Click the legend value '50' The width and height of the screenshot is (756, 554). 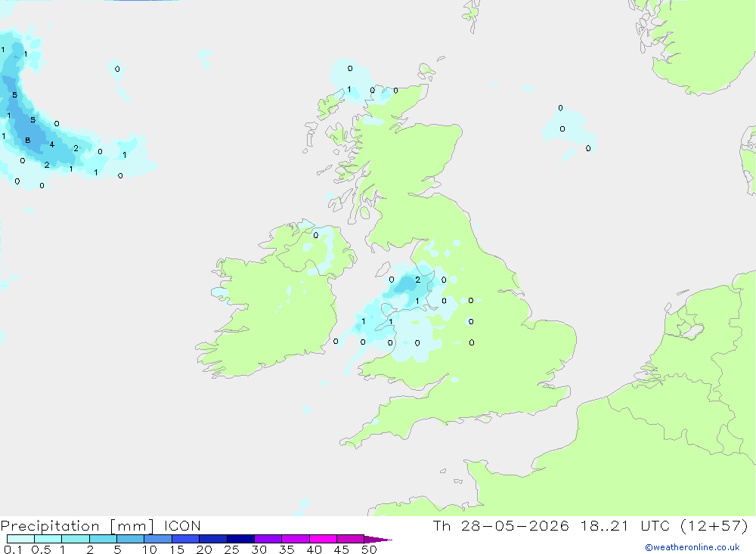(x=369, y=549)
